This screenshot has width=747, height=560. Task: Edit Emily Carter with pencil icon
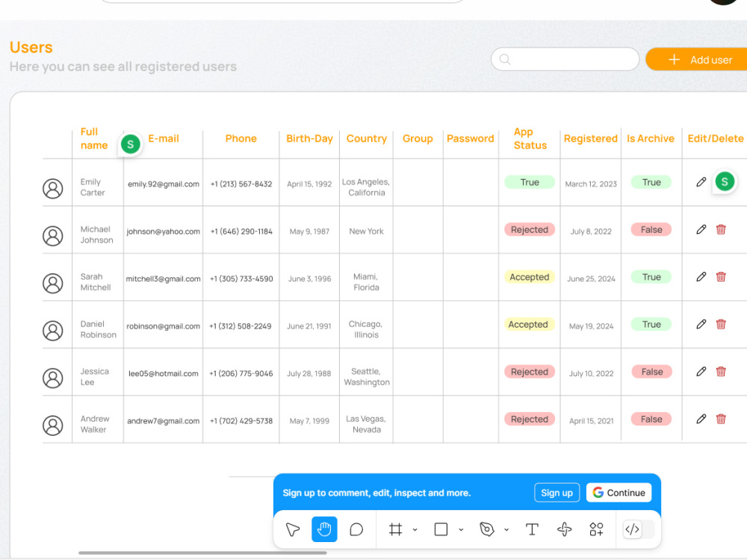(x=701, y=182)
